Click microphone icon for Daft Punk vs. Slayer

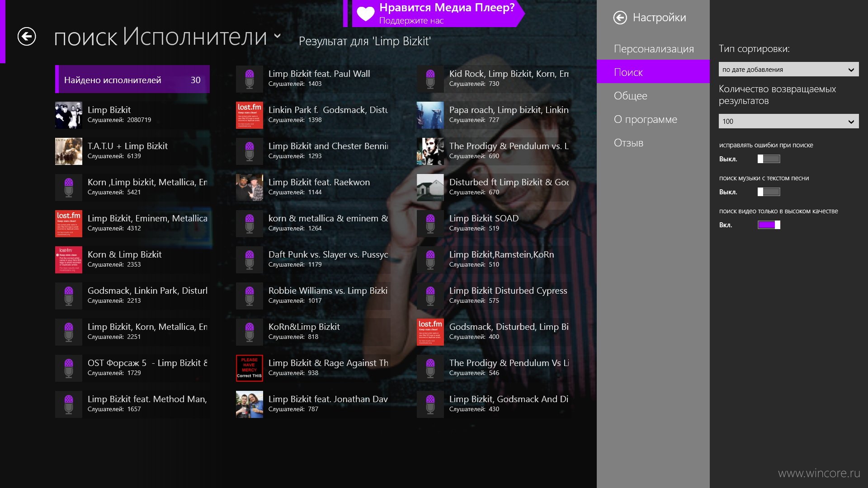(x=250, y=260)
